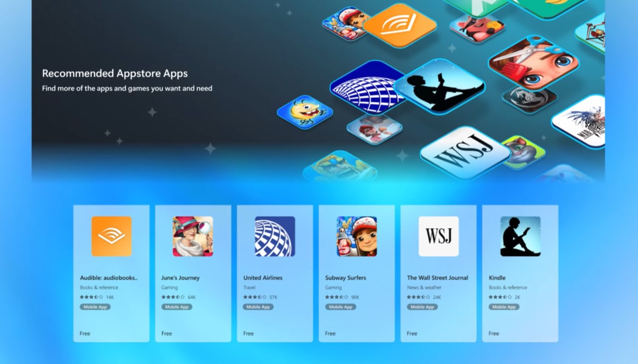Viewport: 638px width, 364px height.
Task: Select the "Travel" category under United Airlines
Action: (250, 287)
